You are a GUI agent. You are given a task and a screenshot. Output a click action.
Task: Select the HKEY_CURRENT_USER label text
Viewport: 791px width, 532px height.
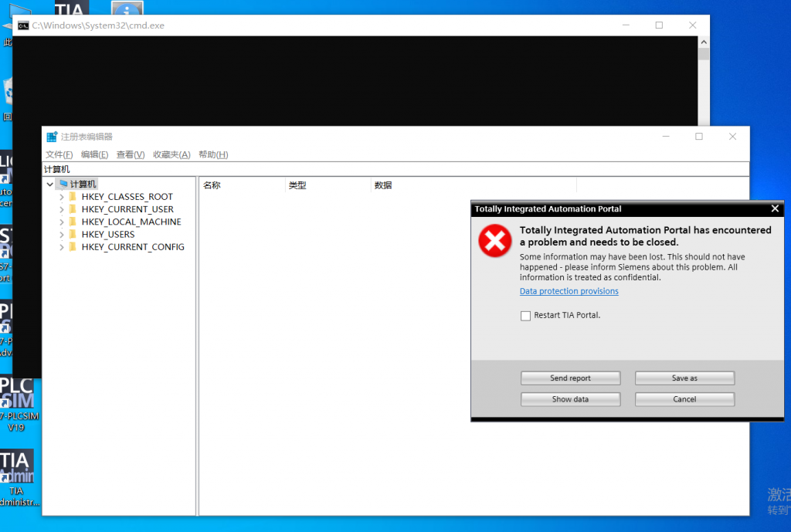coord(127,209)
